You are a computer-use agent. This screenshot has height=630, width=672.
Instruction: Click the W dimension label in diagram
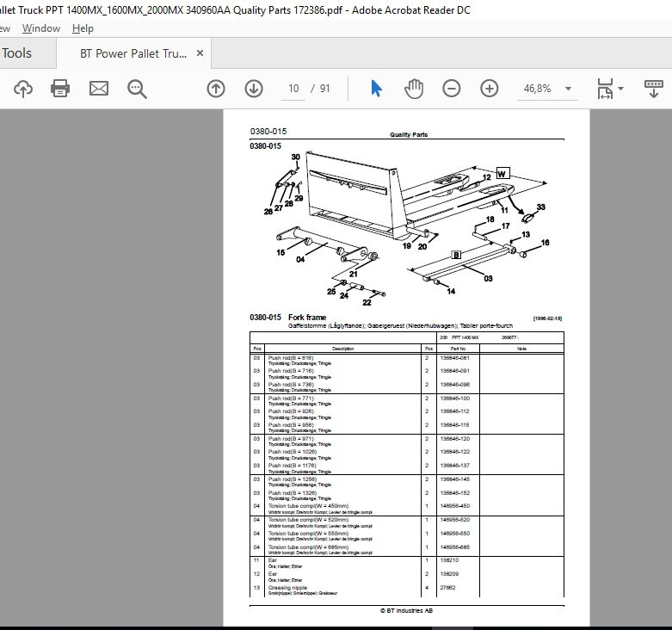(x=502, y=173)
